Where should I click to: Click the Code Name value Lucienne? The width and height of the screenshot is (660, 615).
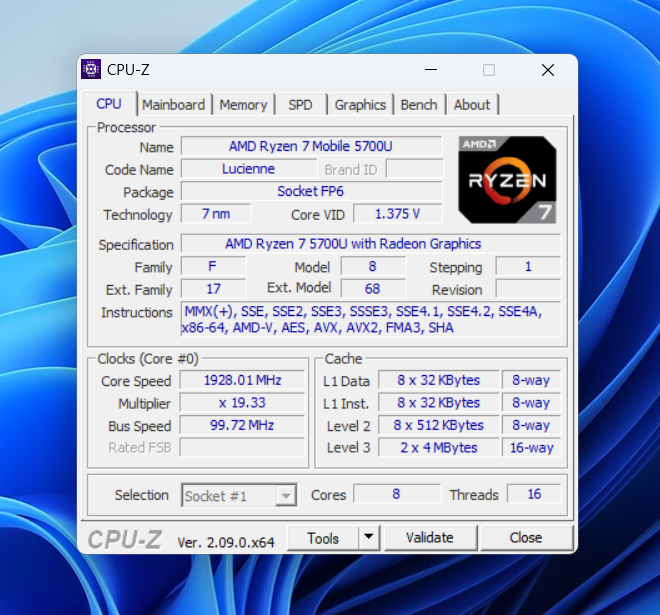point(248,169)
